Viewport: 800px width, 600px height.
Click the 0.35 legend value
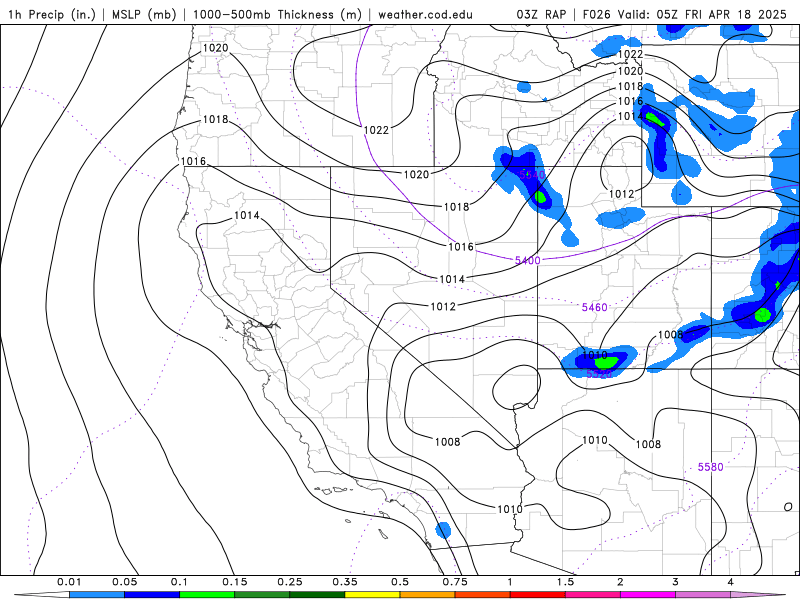tap(345, 582)
